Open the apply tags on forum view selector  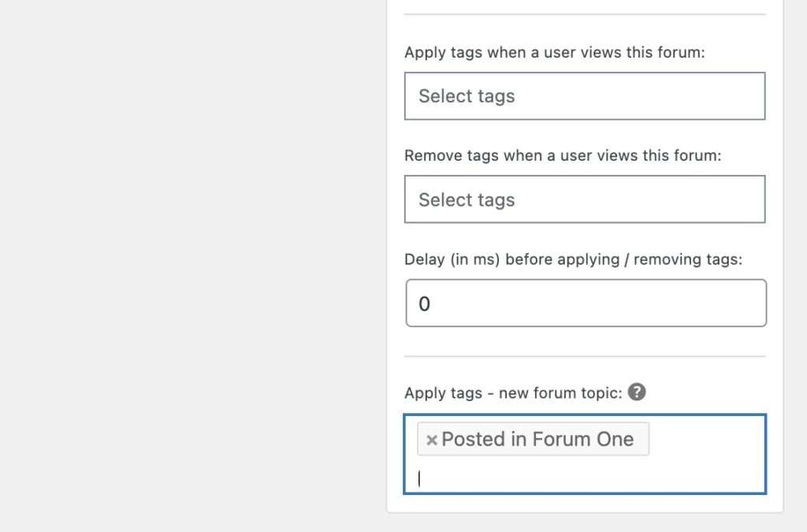pyautogui.click(x=585, y=96)
